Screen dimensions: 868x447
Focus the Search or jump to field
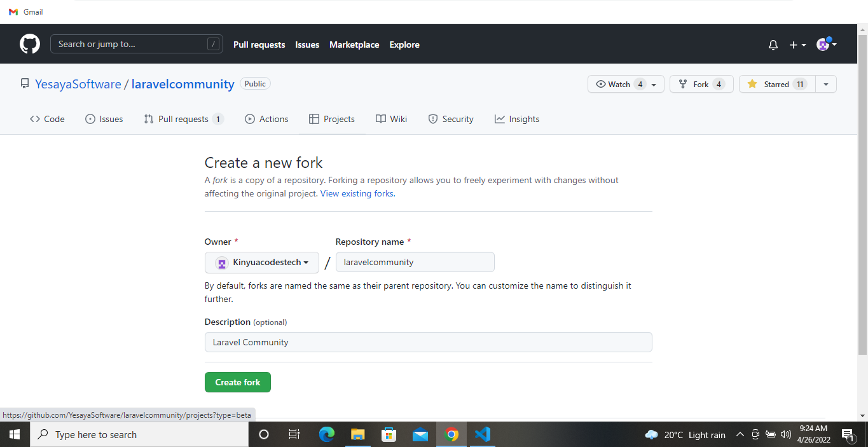click(x=137, y=44)
